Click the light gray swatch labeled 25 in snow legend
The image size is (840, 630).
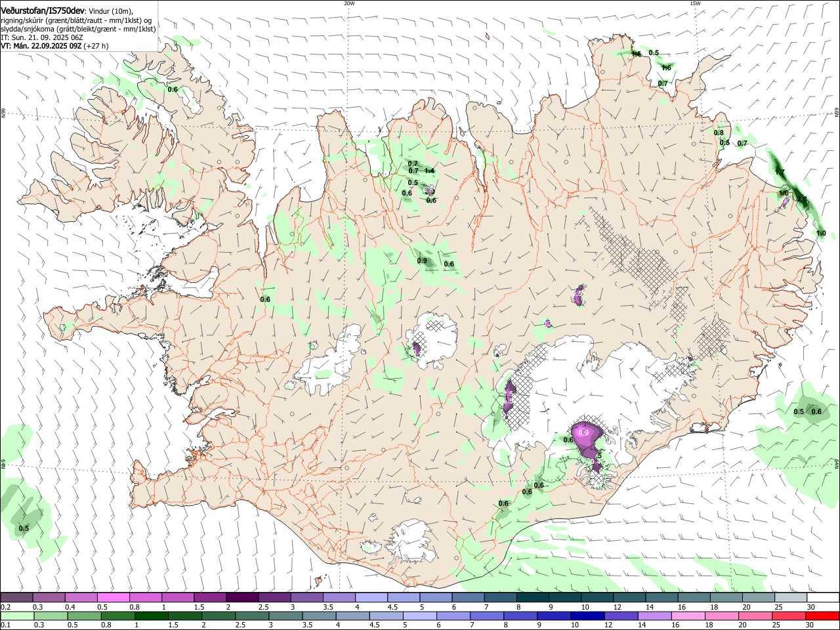click(791, 597)
